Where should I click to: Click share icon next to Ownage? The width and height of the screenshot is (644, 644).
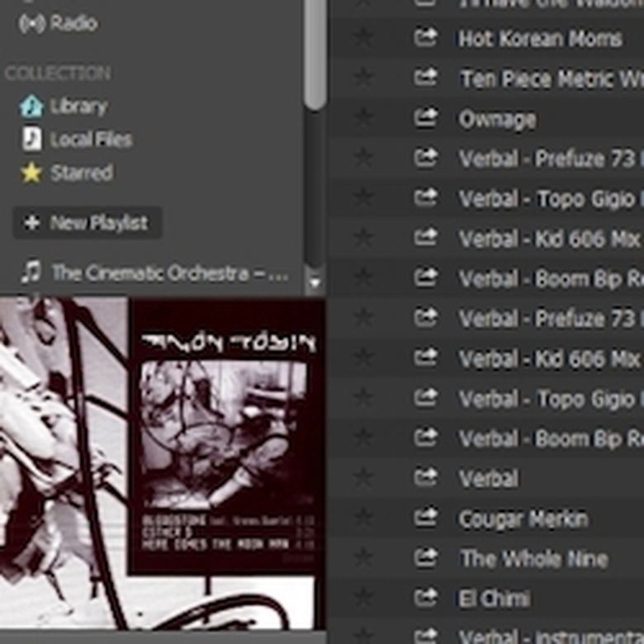425,119
